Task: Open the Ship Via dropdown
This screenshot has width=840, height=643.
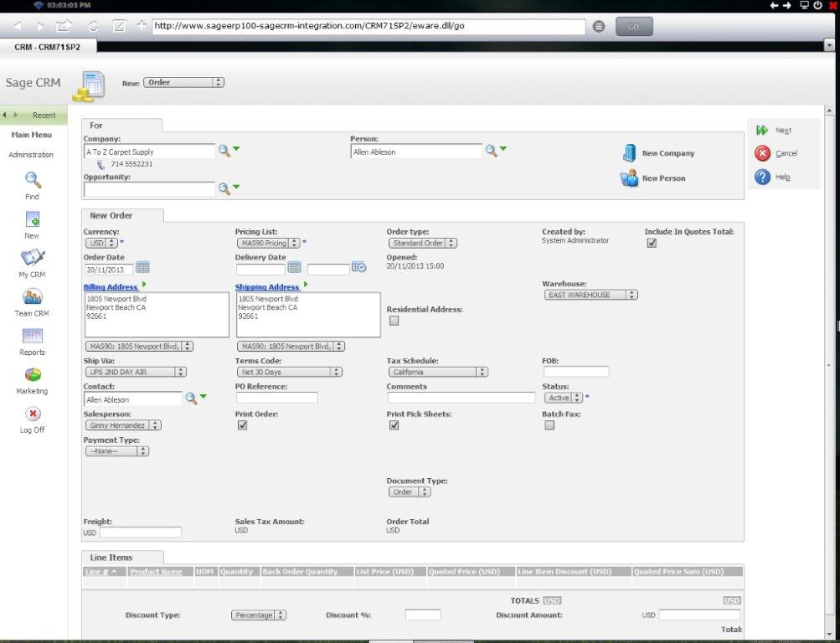Action: (x=136, y=372)
